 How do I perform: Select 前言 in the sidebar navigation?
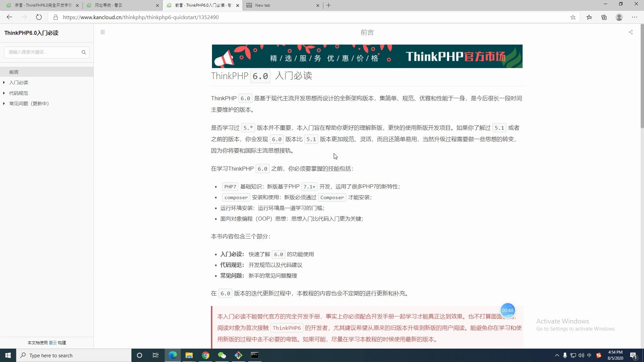click(13, 72)
